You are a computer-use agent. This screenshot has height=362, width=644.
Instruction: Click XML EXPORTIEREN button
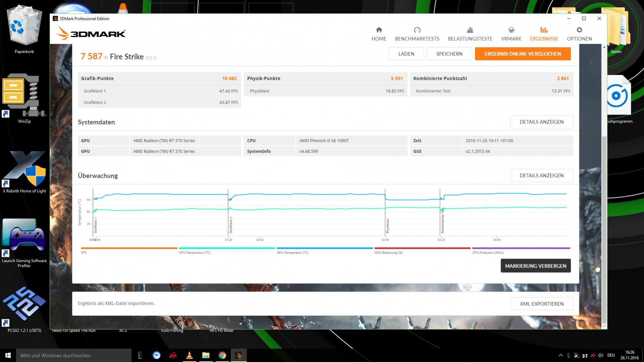point(542,304)
